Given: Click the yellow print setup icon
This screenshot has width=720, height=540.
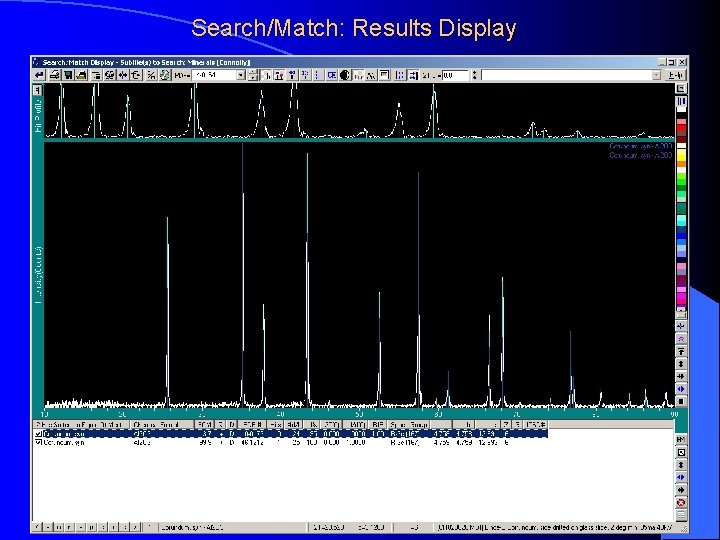Looking at the screenshot, I should (x=82, y=75).
